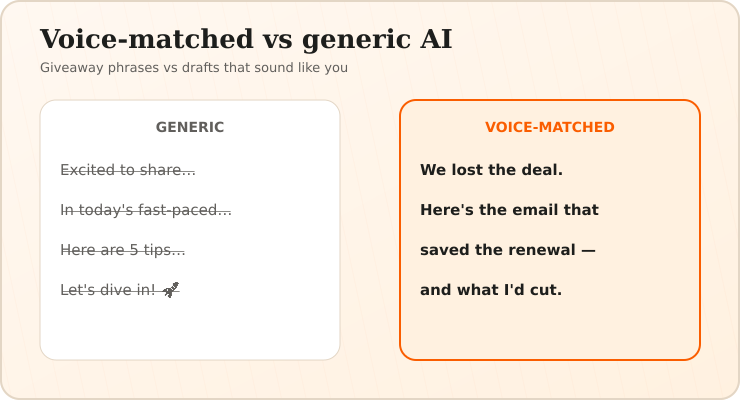Click the orange border of the Voice-matched card

tap(401, 230)
